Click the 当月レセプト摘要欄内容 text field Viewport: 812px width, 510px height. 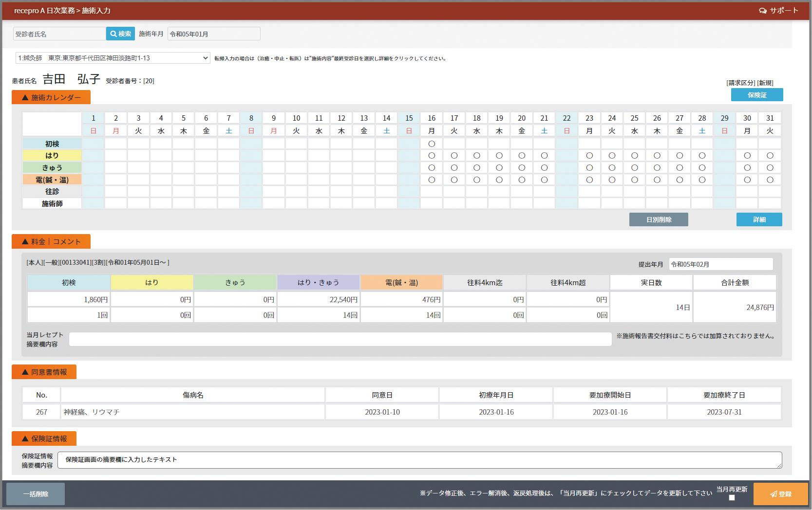click(x=340, y=339)
